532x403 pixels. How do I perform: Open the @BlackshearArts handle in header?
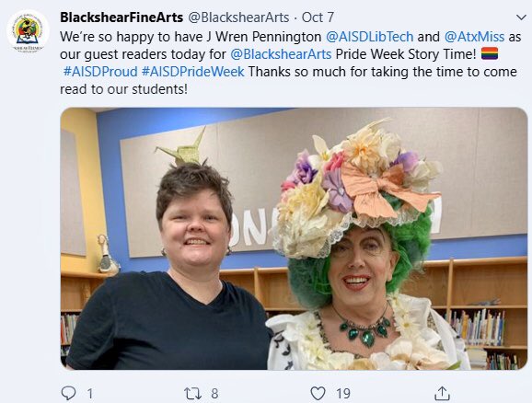238,17
